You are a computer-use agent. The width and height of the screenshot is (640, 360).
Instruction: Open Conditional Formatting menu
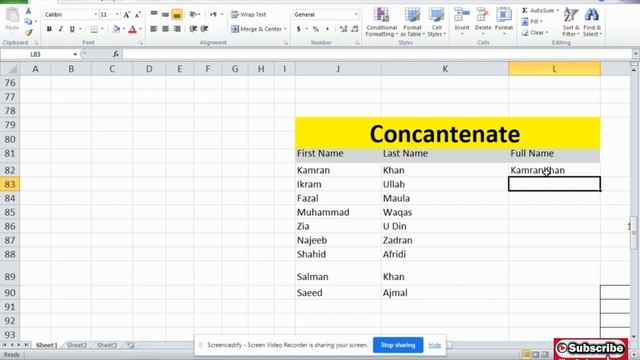pyautogui.click(x=381, y=22)
